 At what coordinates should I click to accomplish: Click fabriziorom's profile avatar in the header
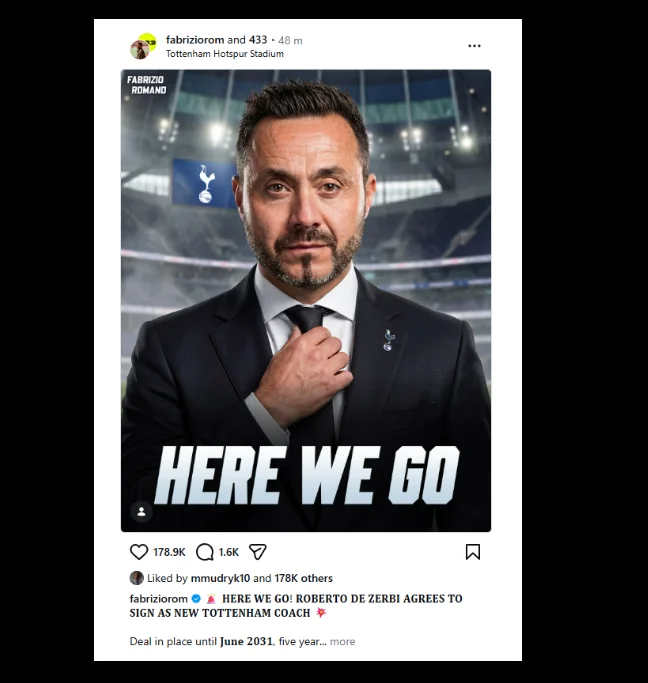(142, 47)
